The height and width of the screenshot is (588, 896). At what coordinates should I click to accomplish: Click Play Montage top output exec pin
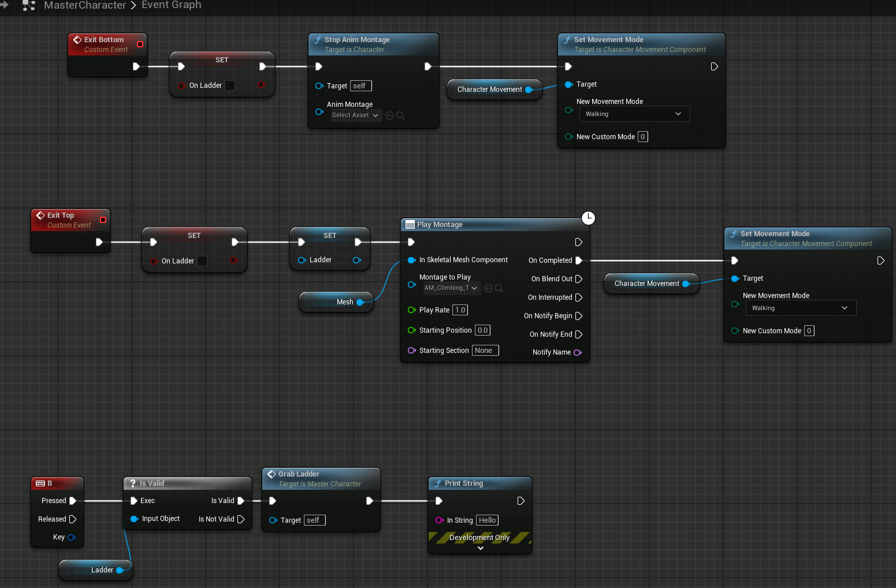(579, 242)
